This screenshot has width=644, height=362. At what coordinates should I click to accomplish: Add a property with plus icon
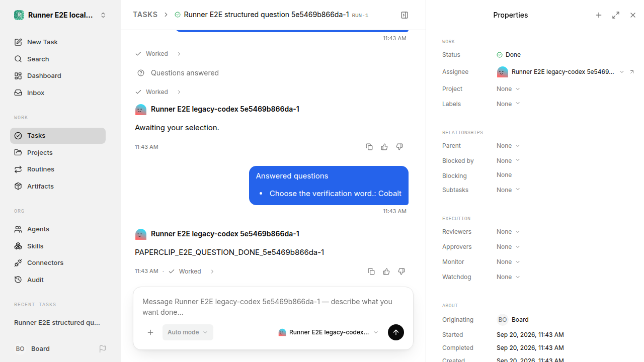(x=599, y=15)
